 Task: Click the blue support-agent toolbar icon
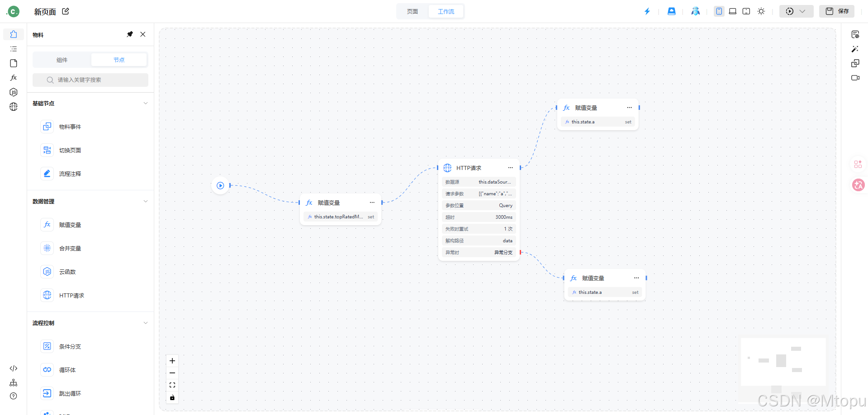coord(696,11)
